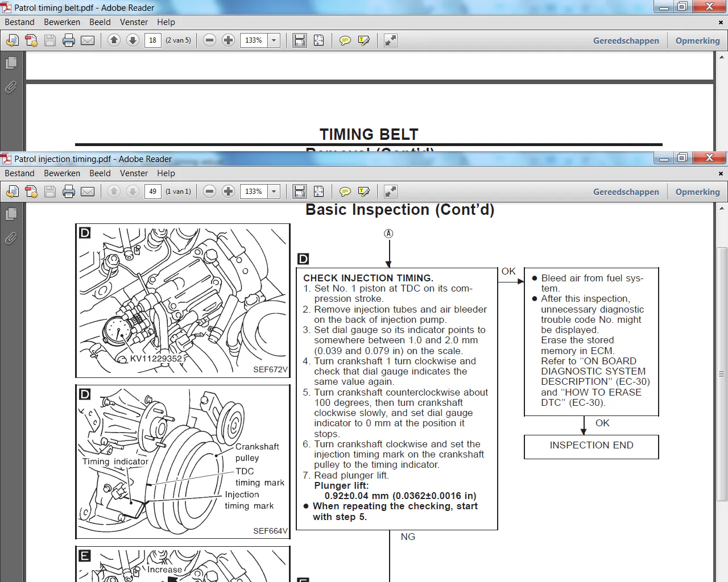Click Print icon in Patrol injection timing window
The image size is (728, 582).
tap(69, 192)
